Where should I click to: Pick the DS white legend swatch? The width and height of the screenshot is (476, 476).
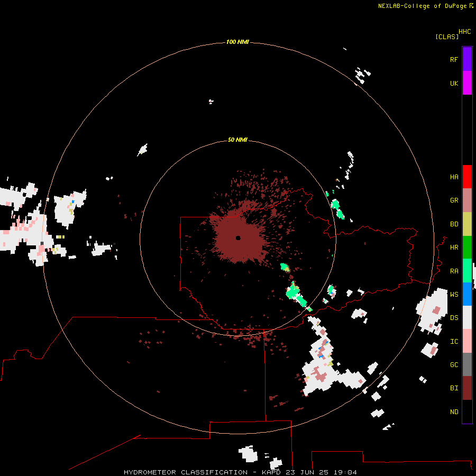coord(467,317)
